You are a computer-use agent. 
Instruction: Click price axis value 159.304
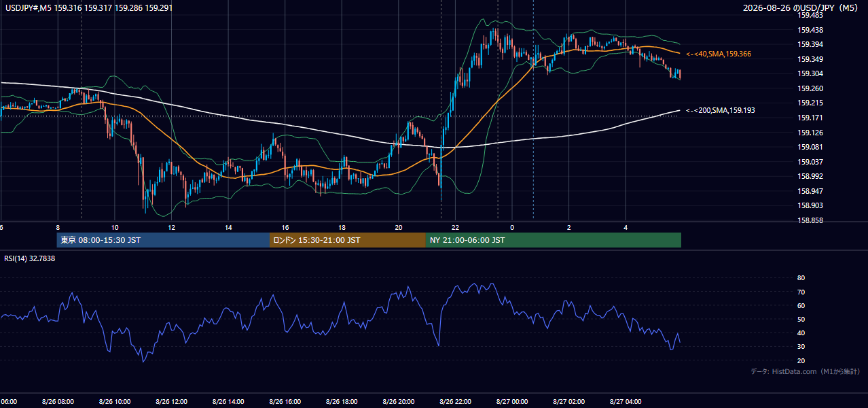click(810, 74)
